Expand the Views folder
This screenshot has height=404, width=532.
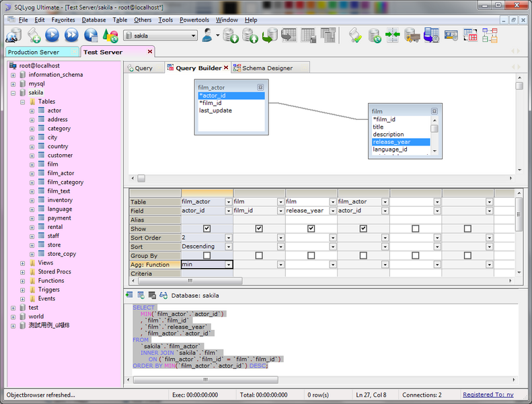[x=22, y=263]
